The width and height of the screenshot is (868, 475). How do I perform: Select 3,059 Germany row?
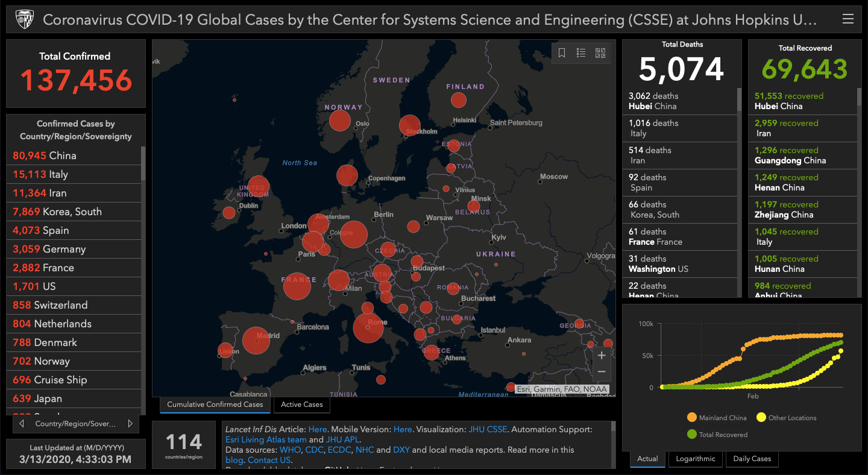(x=74, y=249)
